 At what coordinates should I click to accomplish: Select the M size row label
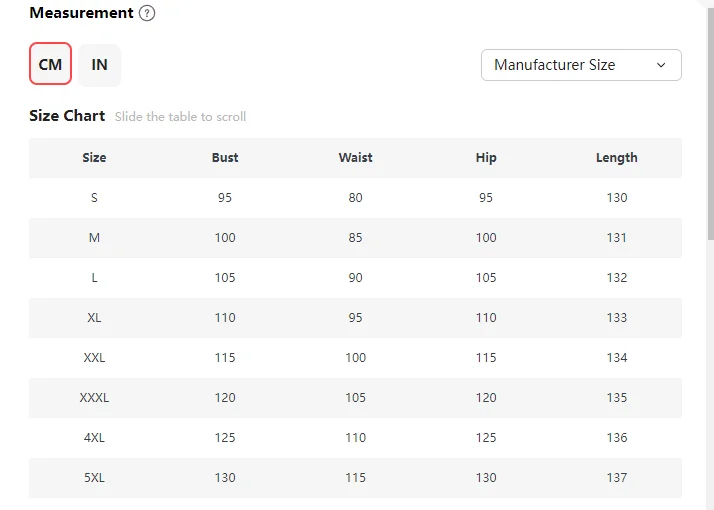click(94, 238)
